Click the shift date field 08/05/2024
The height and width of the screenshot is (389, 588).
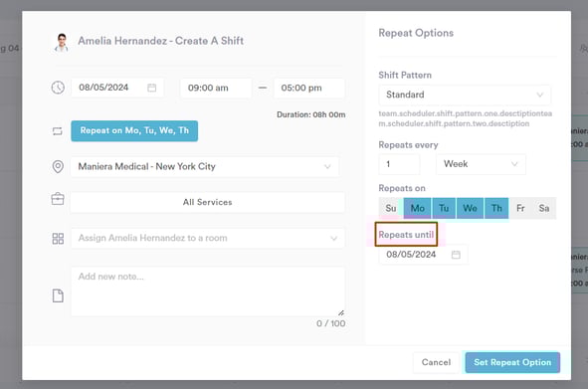click(117, 88)
